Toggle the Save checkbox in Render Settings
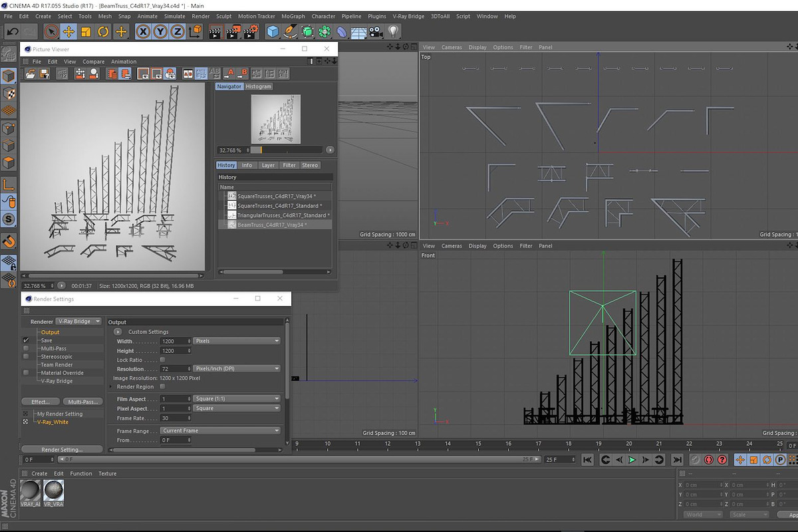Screen dimensions: 798x532 (x=26, y=340)
